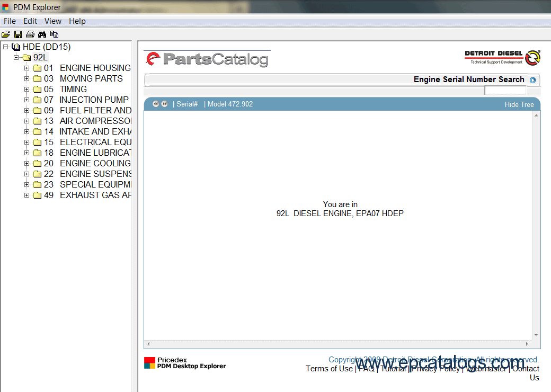Open the View menu

(52, 21)
